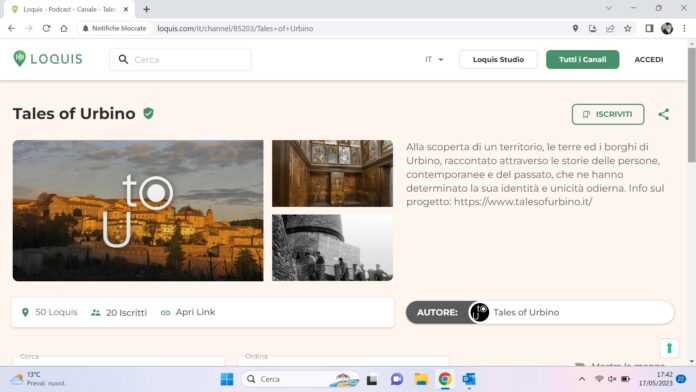Click the install app icon in address bar
Viewport: 696px width, 392px height.
[593, 28]
